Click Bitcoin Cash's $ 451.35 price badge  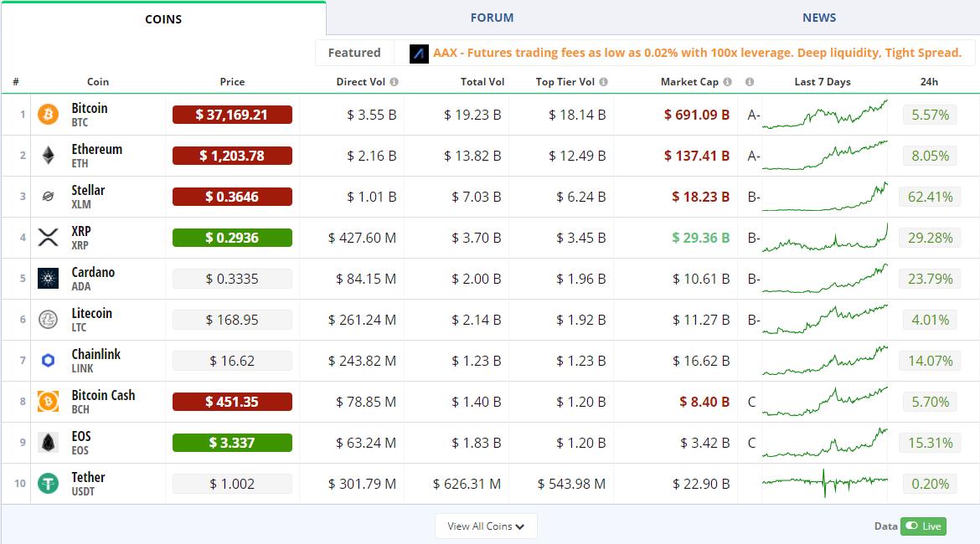(x=232, y=402)
